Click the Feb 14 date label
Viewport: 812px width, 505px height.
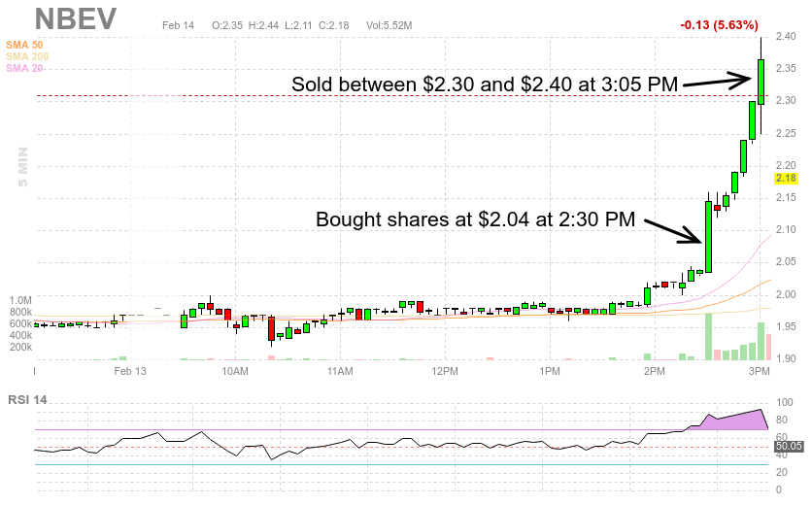click(178, 25)
